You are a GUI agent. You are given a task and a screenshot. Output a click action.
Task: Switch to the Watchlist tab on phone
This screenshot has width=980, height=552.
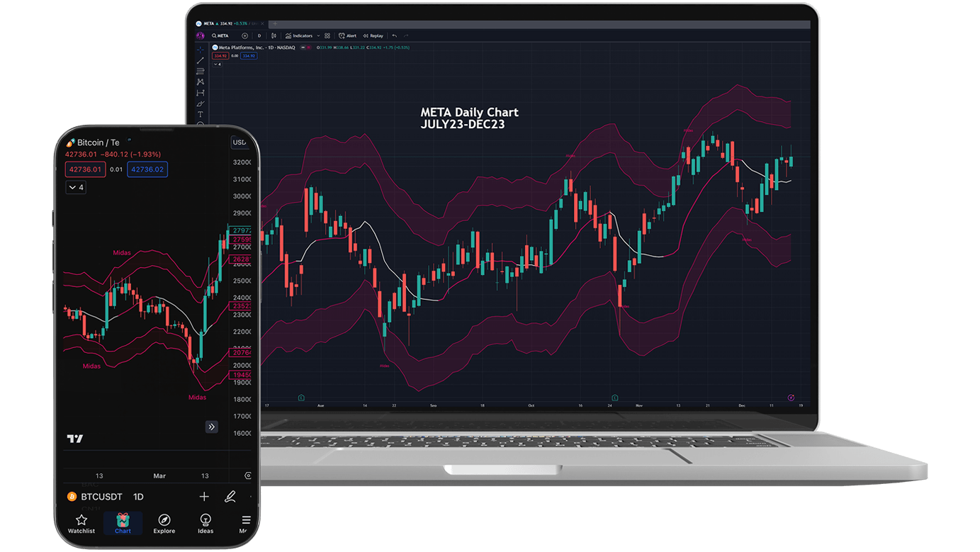pyautogui.click(x=81, y=524)
